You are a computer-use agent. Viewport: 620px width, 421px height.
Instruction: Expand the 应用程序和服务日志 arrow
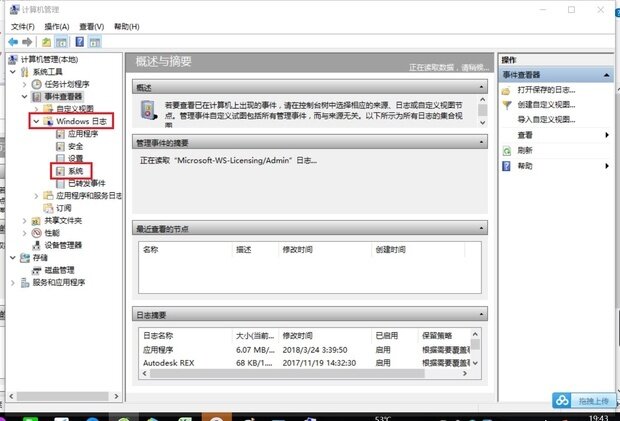[36, 196]
